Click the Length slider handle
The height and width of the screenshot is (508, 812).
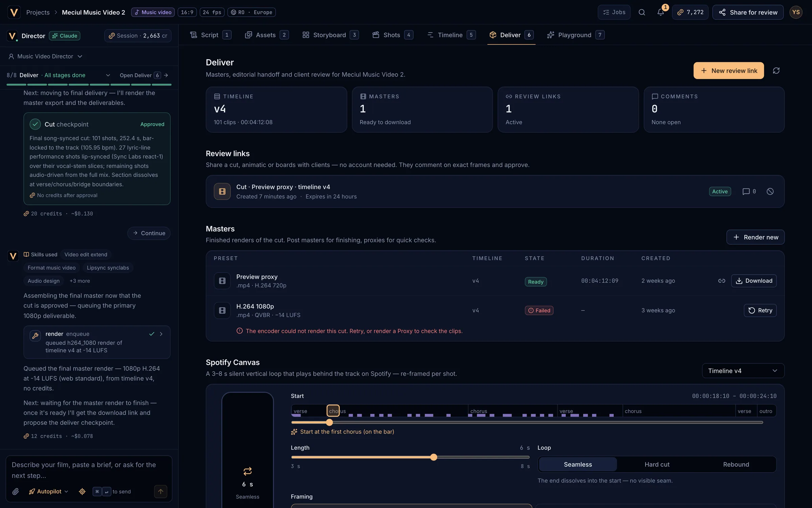coord(433,457)
